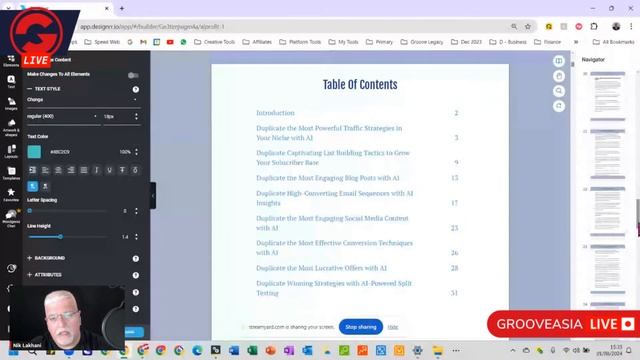Select the third page thumbnail in Navigator

(607, 211)
